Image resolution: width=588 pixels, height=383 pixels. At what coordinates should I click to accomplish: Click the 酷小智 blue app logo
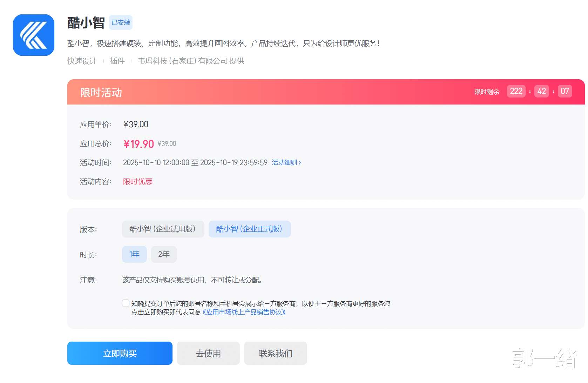(x=34, y=35)
